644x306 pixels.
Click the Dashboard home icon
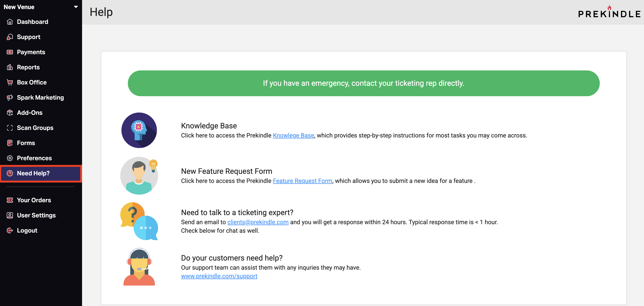coord(10,22)
